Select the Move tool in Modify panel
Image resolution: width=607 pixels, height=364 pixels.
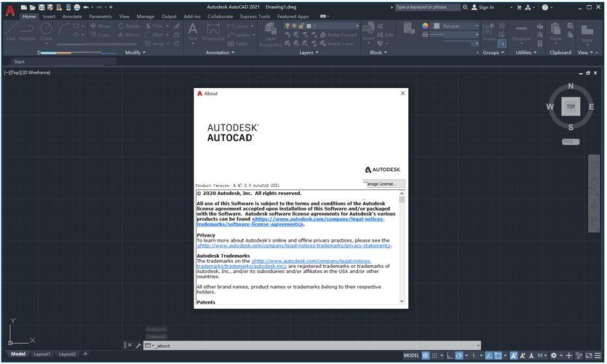[x=100, y=26]
